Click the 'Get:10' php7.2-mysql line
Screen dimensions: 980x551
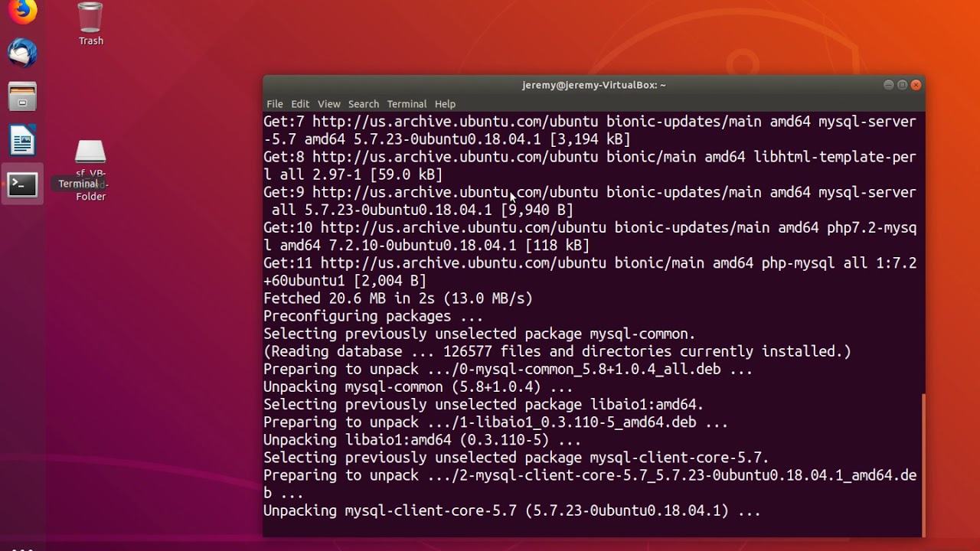coord(590,236)
